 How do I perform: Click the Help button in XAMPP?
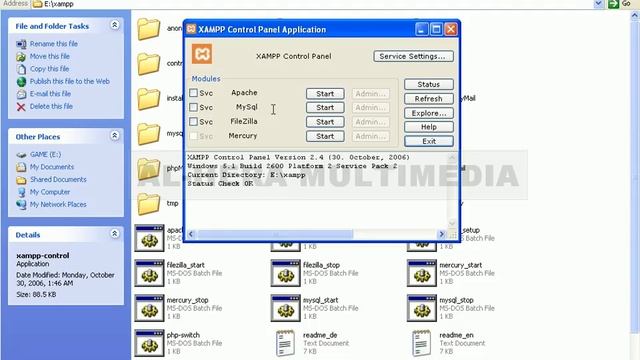pos(429,127)
